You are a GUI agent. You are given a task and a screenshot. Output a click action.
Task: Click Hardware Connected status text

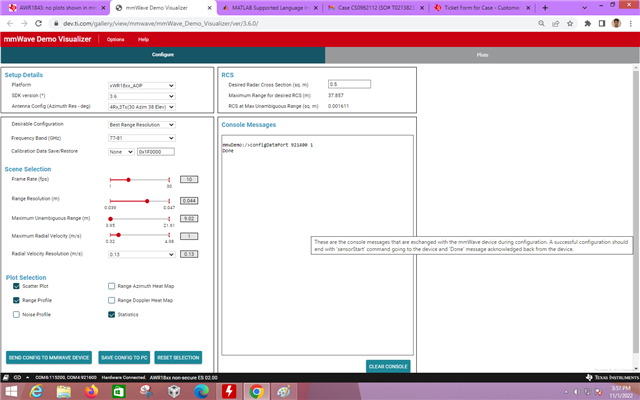point(124,378)
